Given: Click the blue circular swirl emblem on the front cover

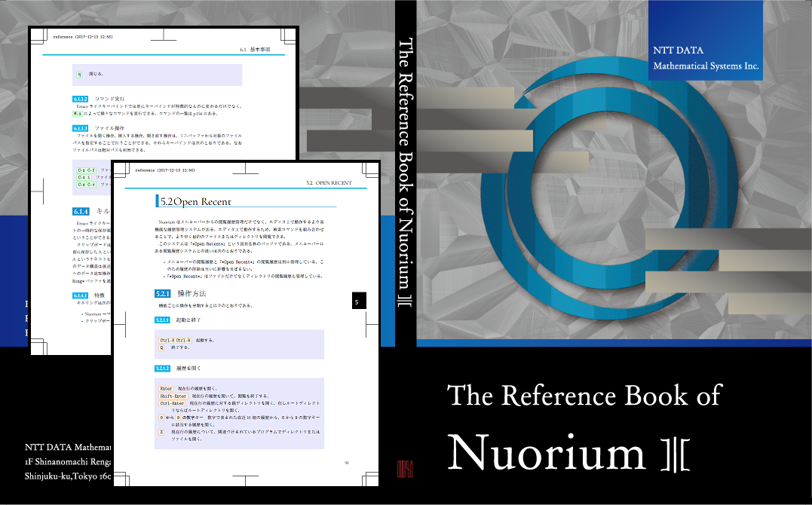Looking at the screenshot, I should [608, 189].
